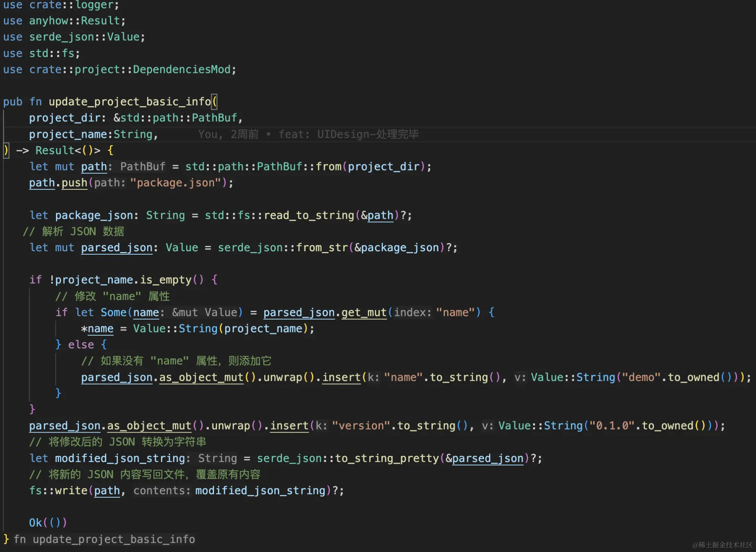The height and width of the screenshot is (552, 756).
Task: Click the else keyword
Action: click(81, 345)
